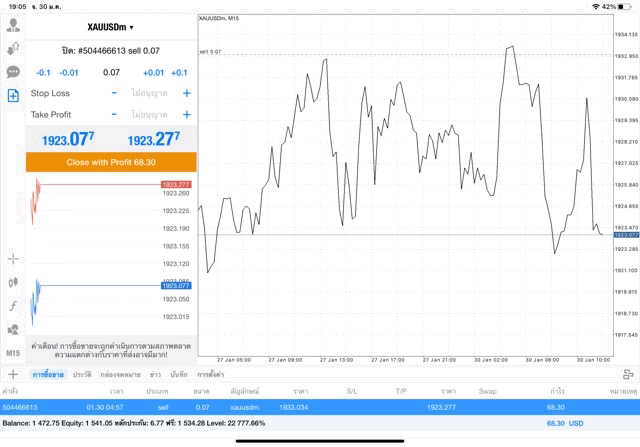Increase Stop Loss with plus

click(187, 93)
